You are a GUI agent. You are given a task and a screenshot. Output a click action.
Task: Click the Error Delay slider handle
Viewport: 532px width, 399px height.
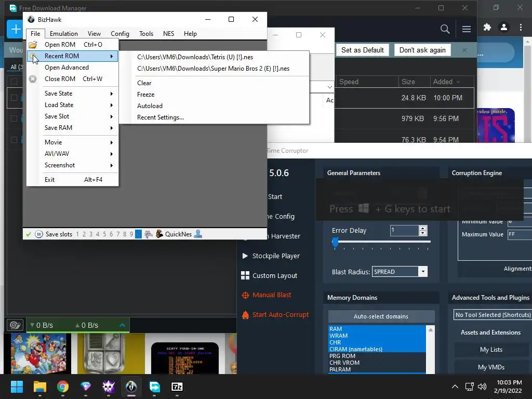335,242
